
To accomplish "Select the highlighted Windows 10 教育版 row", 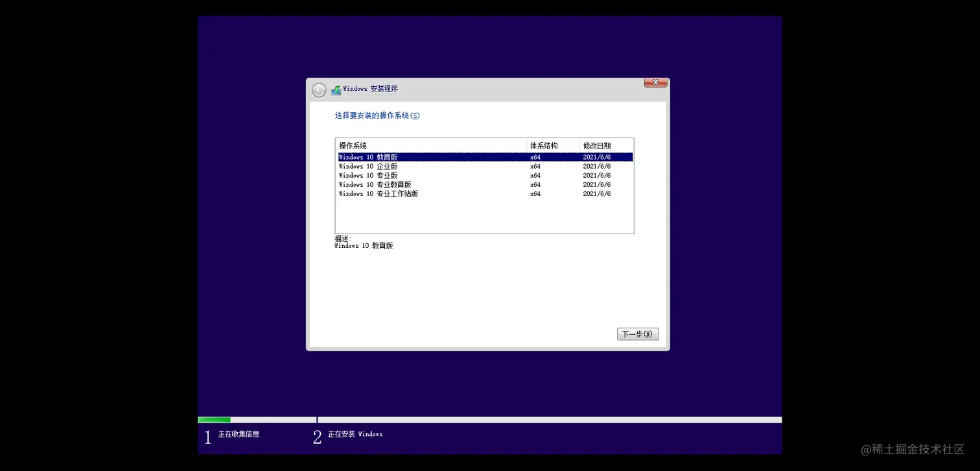I will (367, 156).
